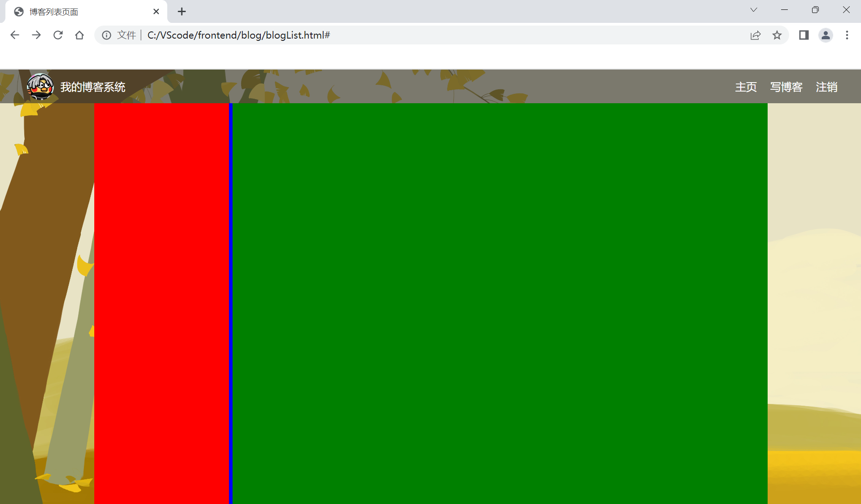Go to the browser home page
Screen dimensions: 861x504
(79, 35)
